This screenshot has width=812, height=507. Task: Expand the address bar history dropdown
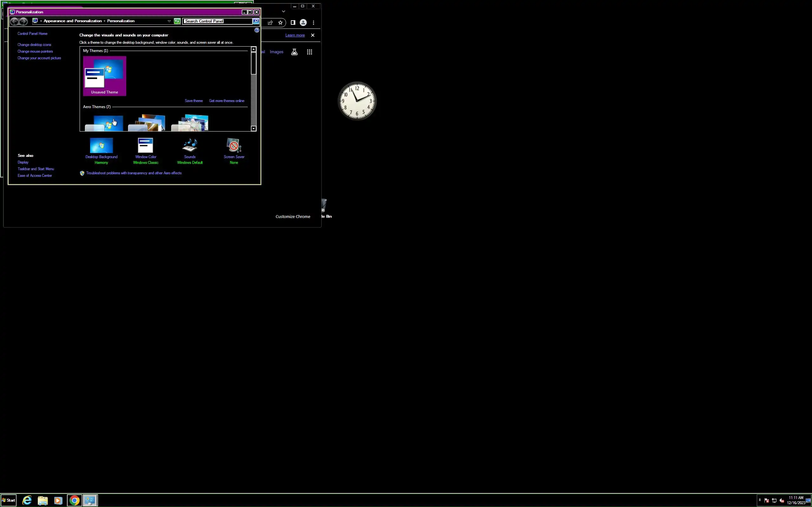coord(169,21)
